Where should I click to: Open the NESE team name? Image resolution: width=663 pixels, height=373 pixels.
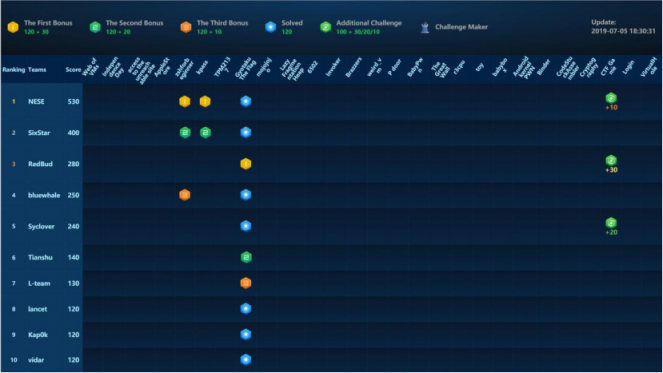tap(36, 101)
